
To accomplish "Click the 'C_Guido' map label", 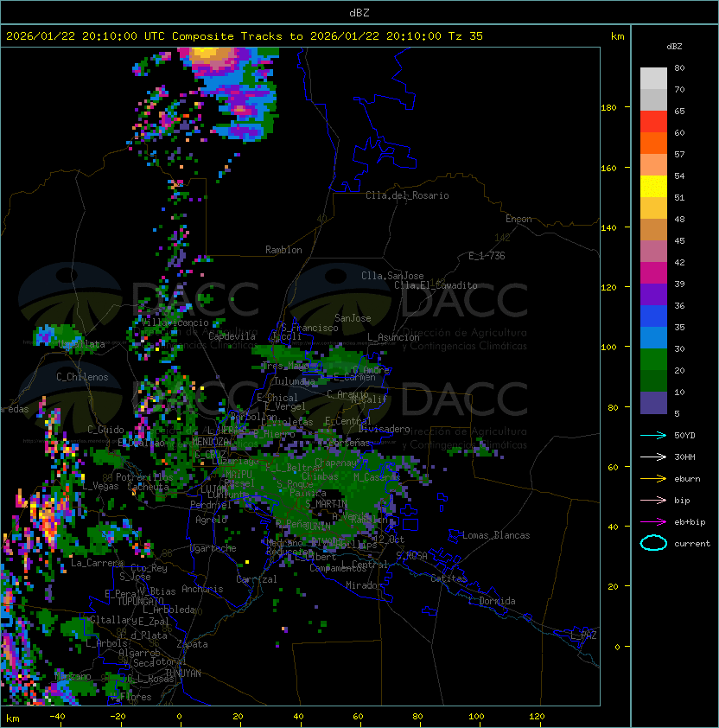I will [105, 430].
